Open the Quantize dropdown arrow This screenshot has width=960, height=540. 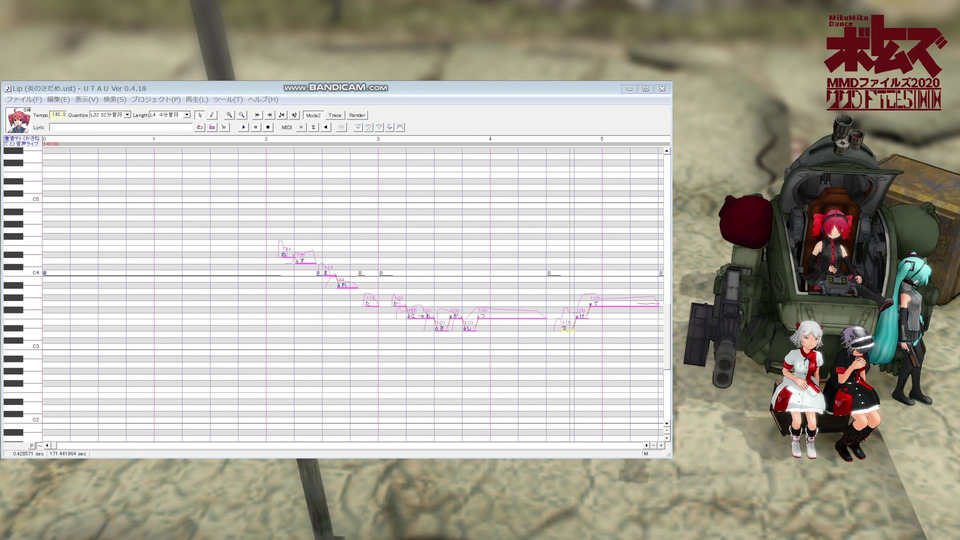click(127, 115)
